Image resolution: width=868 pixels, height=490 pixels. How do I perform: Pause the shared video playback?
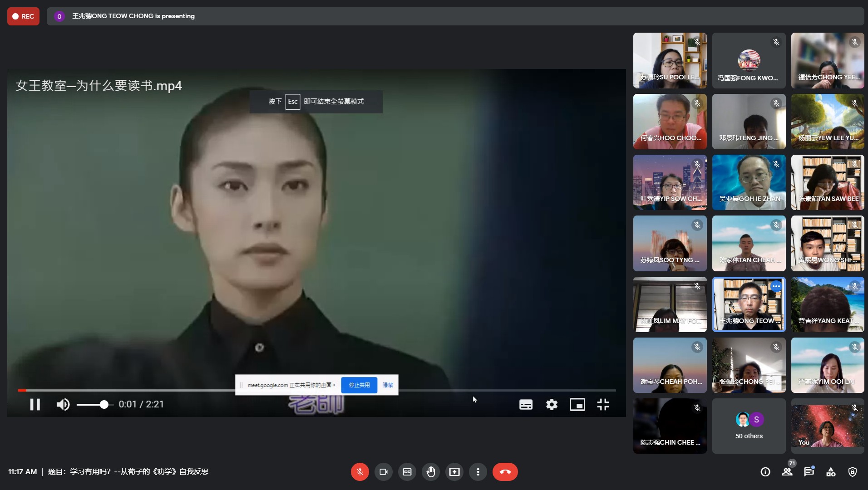coord(35,404)
